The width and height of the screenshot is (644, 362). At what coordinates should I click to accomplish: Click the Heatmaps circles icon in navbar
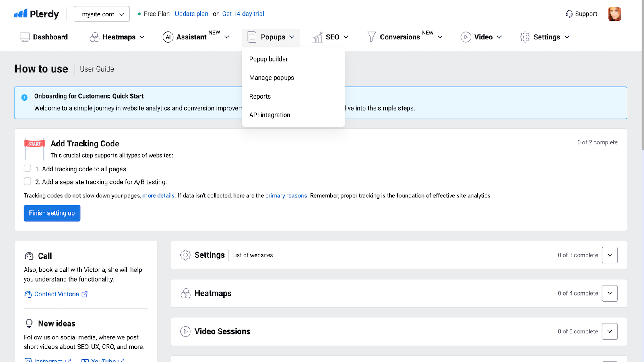coord(95,37)
